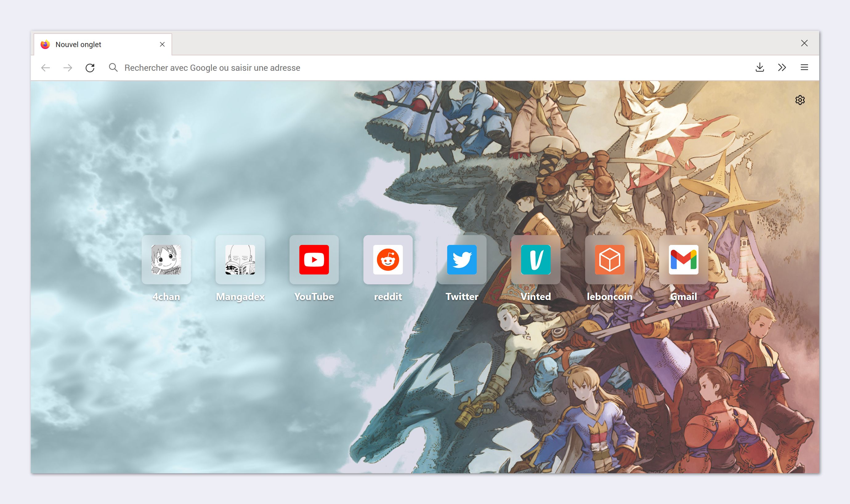This screenshot has height=504, width=850.
Task: Reload the current page
Action: pyautogui.click(x=90, y=68)
